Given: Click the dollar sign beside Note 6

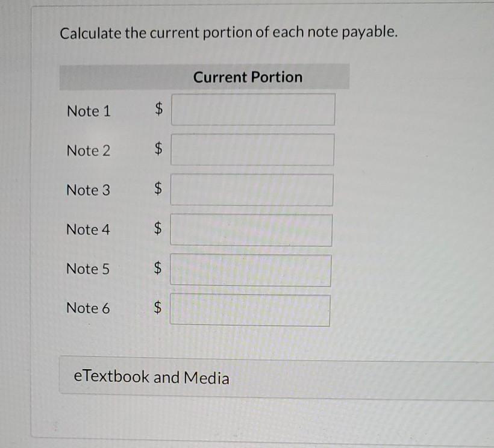Looking at the screenshot, I should pos(157,308).
